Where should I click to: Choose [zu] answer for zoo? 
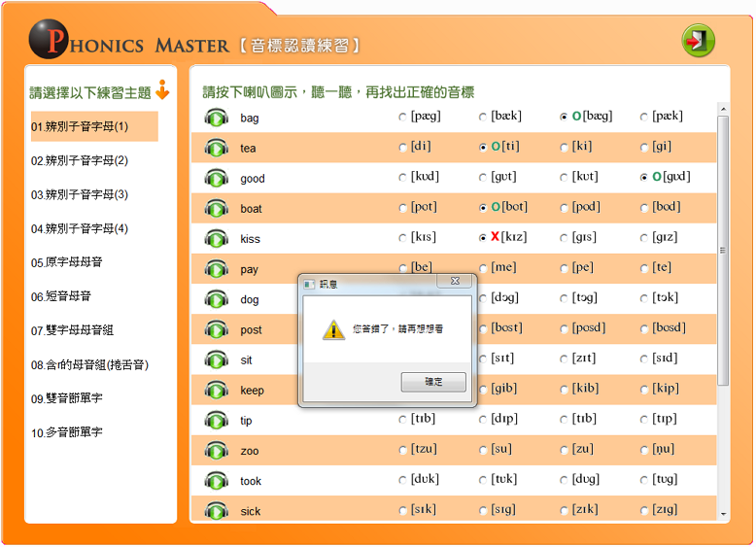tap(564, 450)
